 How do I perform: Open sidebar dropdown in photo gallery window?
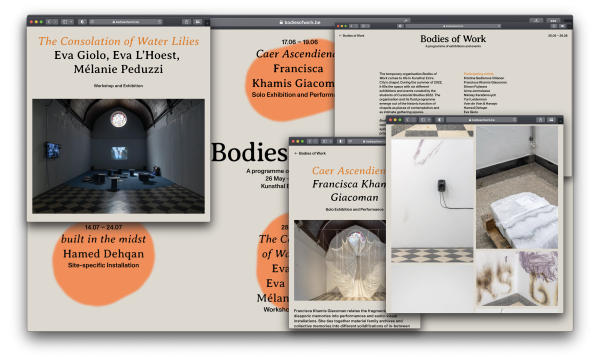[429, 120]
